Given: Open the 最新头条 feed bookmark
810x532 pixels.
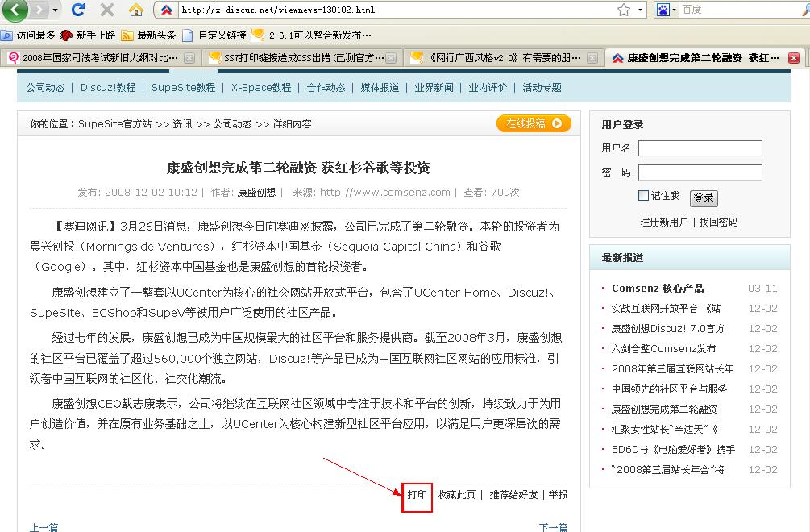Looking at the screenshot, I should tap(148, 35).
